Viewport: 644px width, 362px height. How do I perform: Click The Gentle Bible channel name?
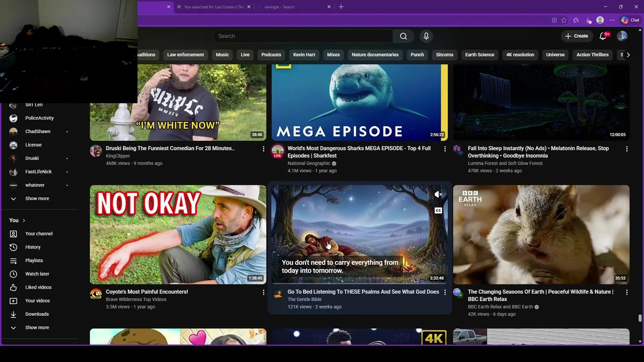[x=304, y=299]
